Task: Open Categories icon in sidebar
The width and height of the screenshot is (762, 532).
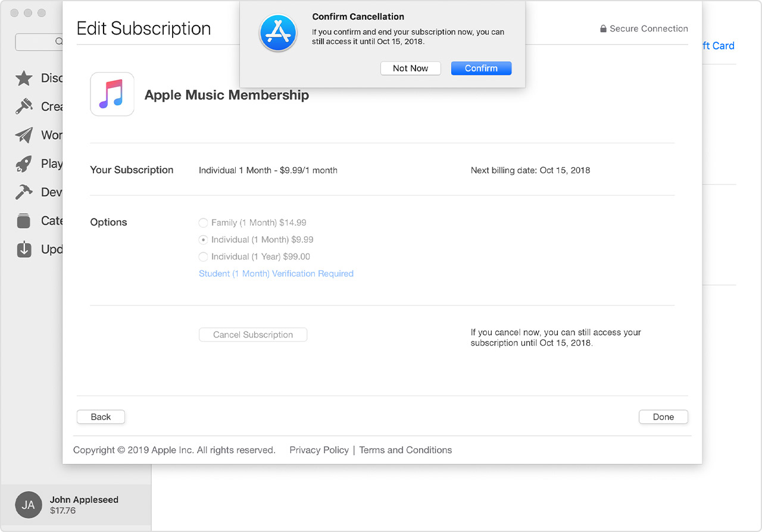Action: [x=24, y=221]
